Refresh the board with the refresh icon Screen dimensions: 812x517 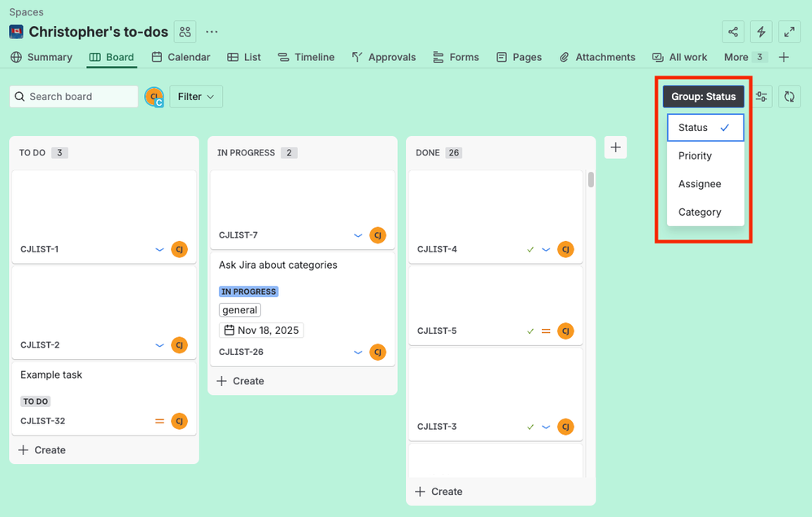click(x=789, y=96)
